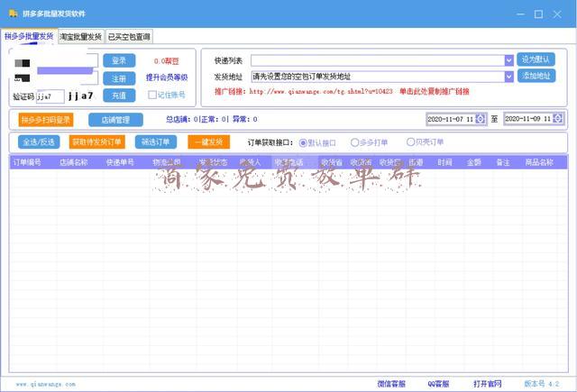Click 订单编号 column header
This screenshot has height=392, width=577.
pos(27,162)
